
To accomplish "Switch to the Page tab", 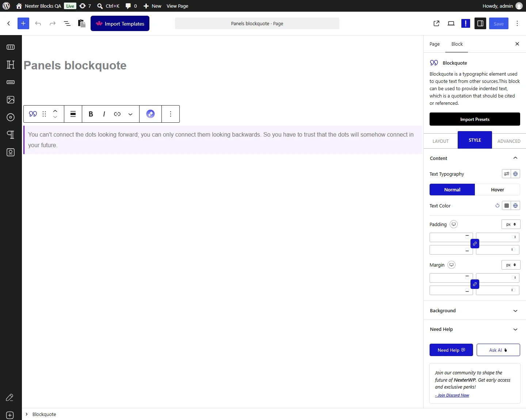I will [x=435, y=44].
